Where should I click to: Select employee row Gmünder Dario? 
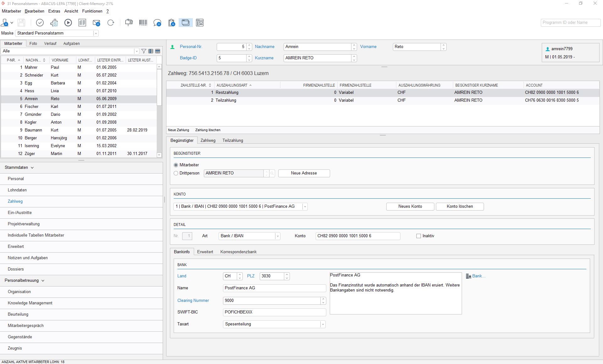79,115
